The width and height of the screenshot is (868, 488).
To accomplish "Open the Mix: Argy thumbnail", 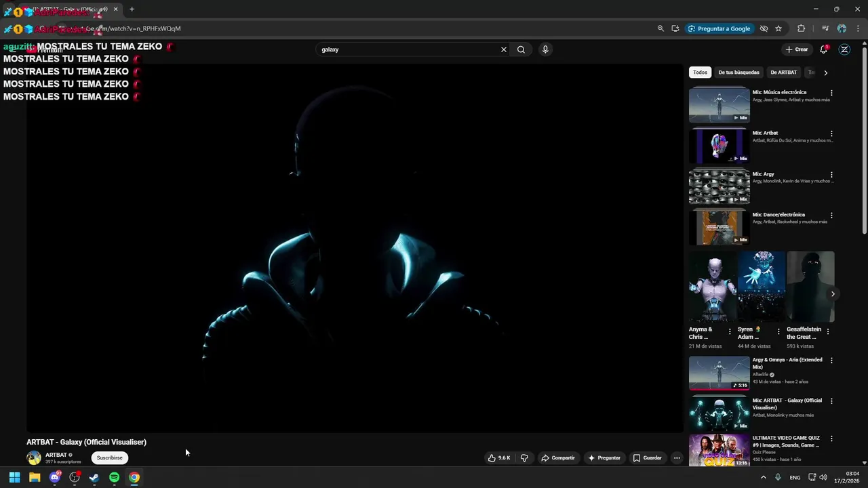I will click(x=719, y=186).
